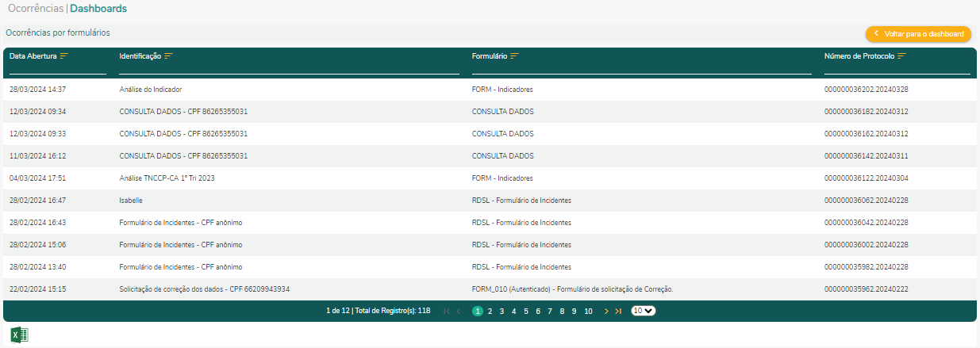Export table using the Excel icon
The height and width of the screenshot is (348, 980).
tap(20, 335)
